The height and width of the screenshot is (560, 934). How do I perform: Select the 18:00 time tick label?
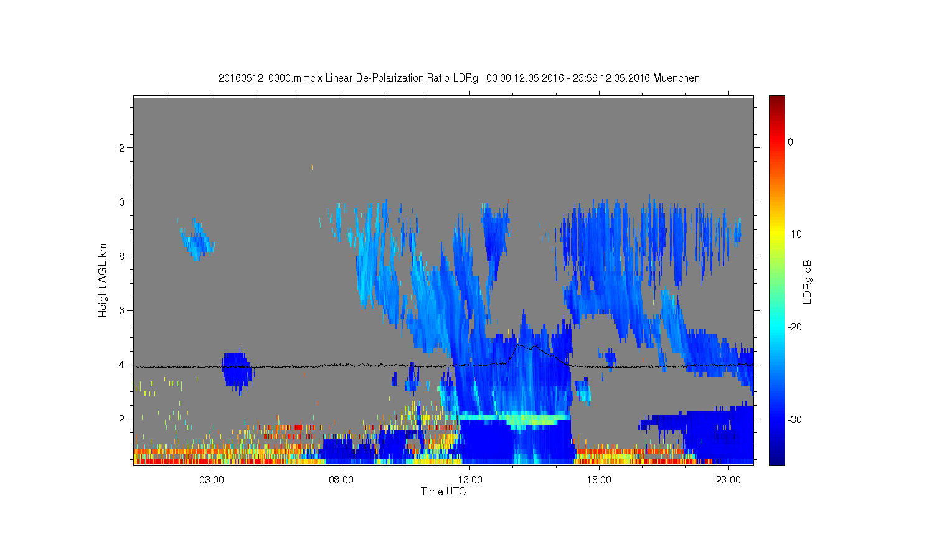click(599, 480)
